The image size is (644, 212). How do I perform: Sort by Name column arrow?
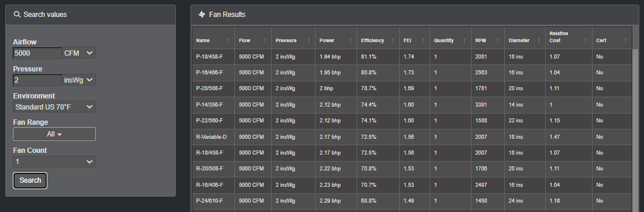(228, 41)
